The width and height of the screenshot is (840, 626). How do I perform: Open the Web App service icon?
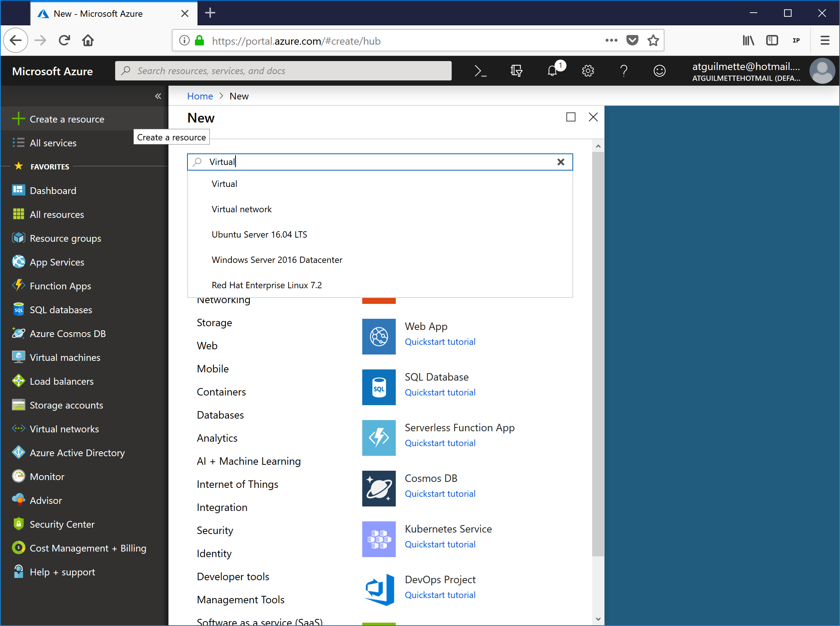[x=379, y=337]
